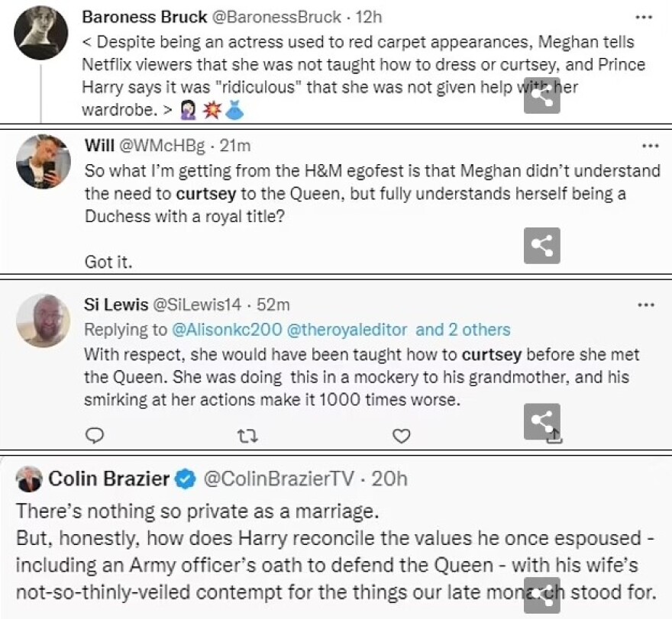Image resolution: width=672 pixels, height=619 pixels.
Task: Retweet the Si Lewis tweet
Action: (x=247, y=436)
